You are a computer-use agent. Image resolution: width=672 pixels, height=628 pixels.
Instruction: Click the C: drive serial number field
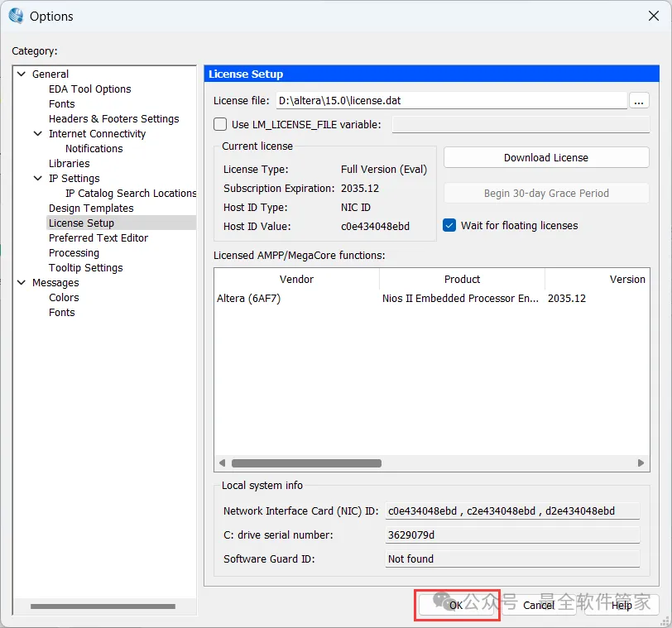pyautogui.click(x=512, y=535)
